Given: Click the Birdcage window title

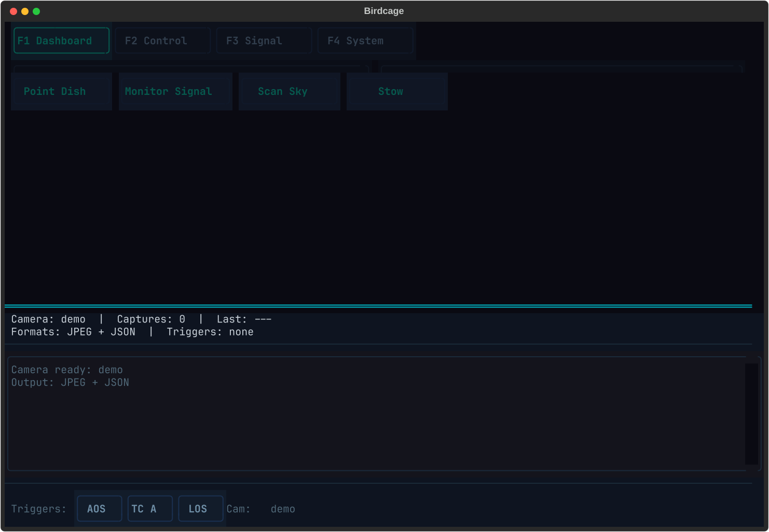Looking at the screenshot, I should tap(384, 11).
